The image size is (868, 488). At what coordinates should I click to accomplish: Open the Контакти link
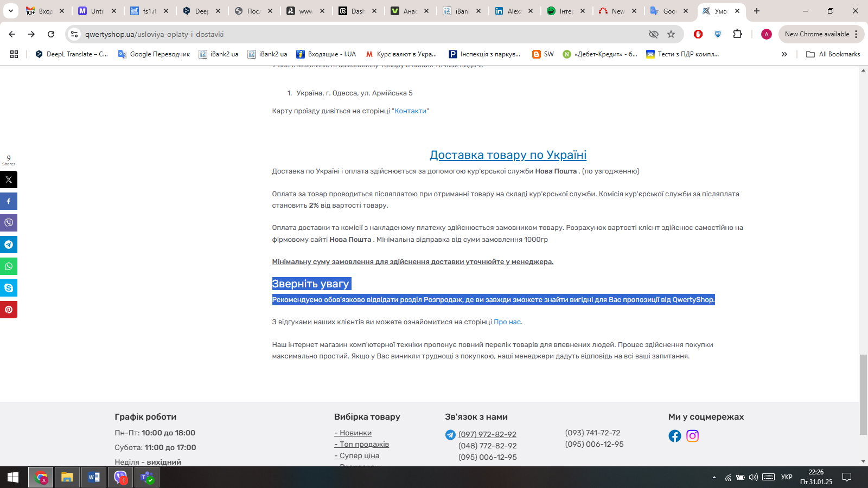click(x=410, y=111)
